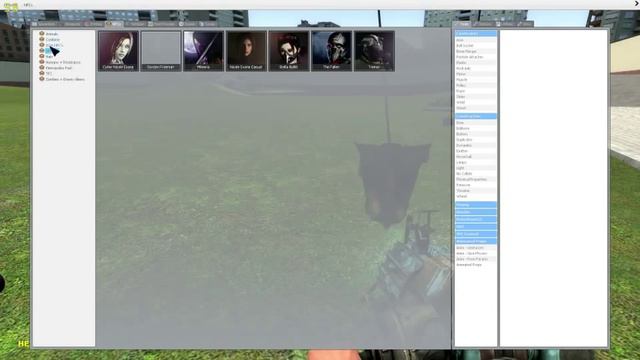This screenshot has height=360, width=640.
Task: Spawn the Cyber Nicole Duane NPC
Action: pos(118,51)
